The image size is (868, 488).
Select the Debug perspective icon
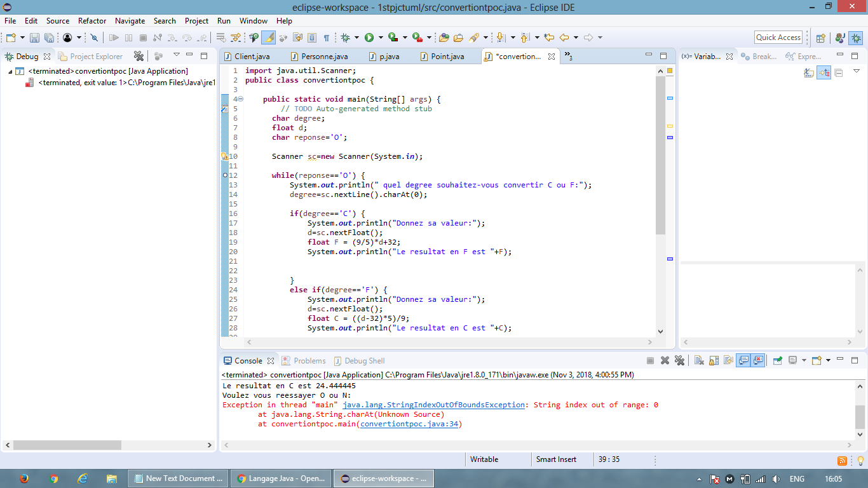click(856, 38)
